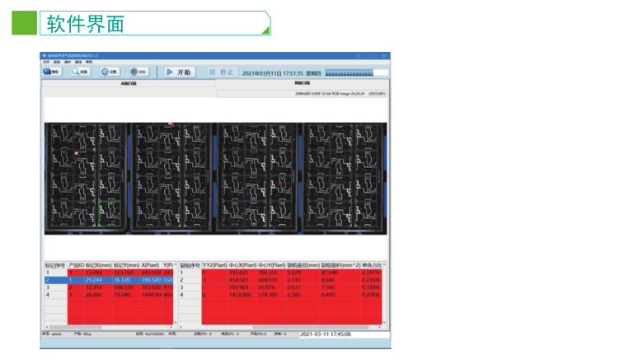Click the 产品ID column header
The height and width of the screenshot is (364, 638).
coord(75,265)
